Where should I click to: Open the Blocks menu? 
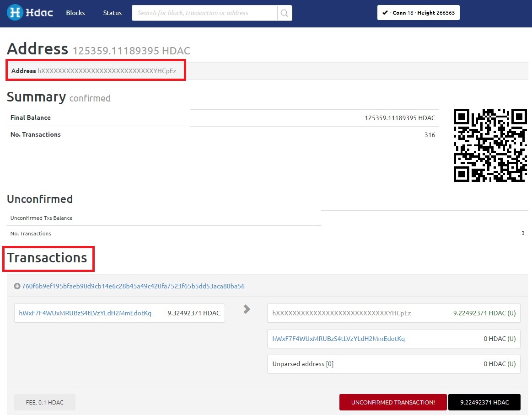point(75,13)
